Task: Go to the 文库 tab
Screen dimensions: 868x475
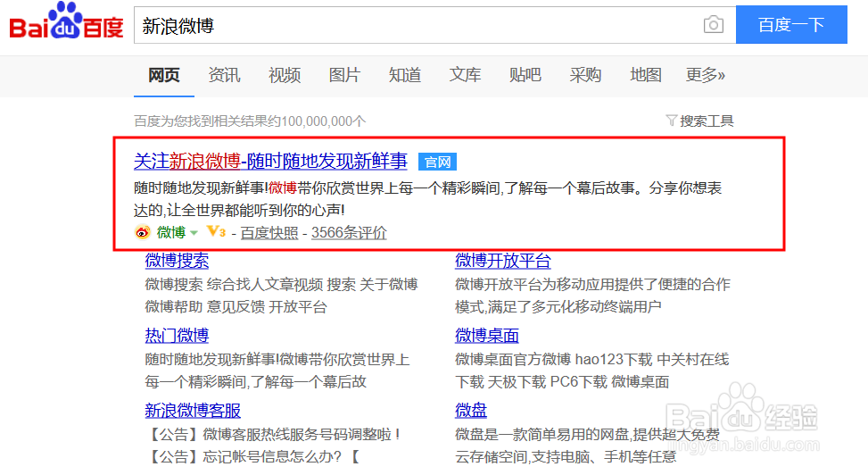Action: point(465,75)
